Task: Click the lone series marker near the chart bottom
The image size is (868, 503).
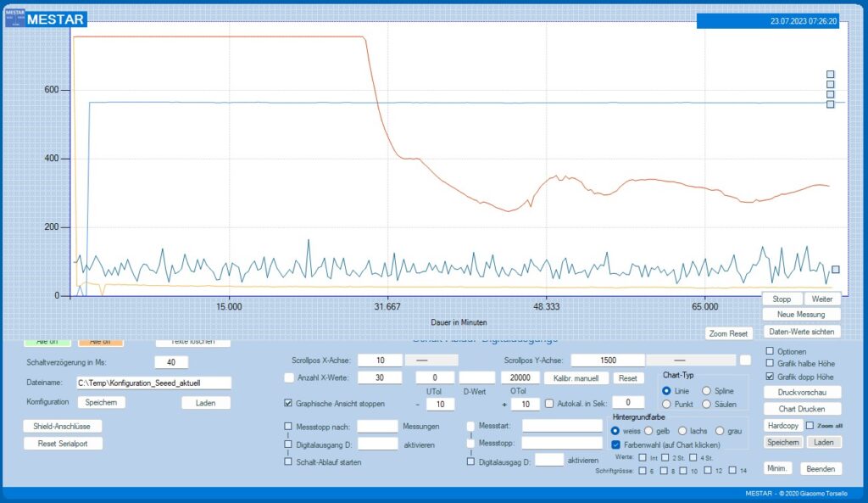Action: click(x=835, y=270)
